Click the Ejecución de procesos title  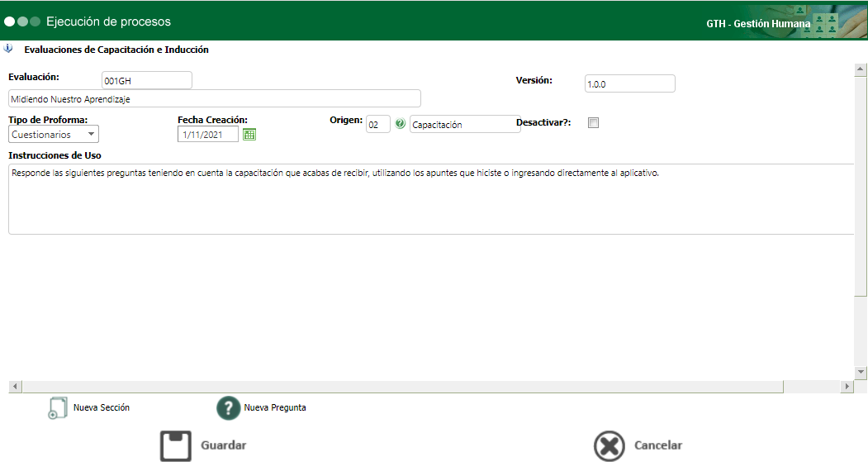tap(108, 21)
